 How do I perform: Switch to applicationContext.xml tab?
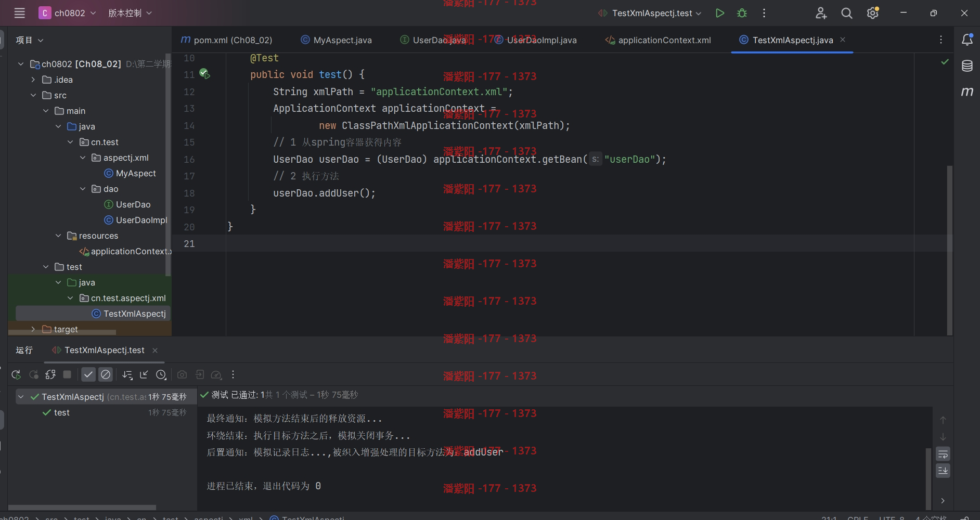point(658,40)
